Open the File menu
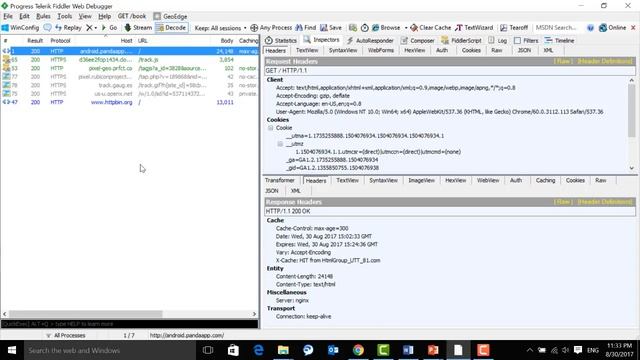The width and height of the screenshot is (640, 360). click(x=8, y=16)
